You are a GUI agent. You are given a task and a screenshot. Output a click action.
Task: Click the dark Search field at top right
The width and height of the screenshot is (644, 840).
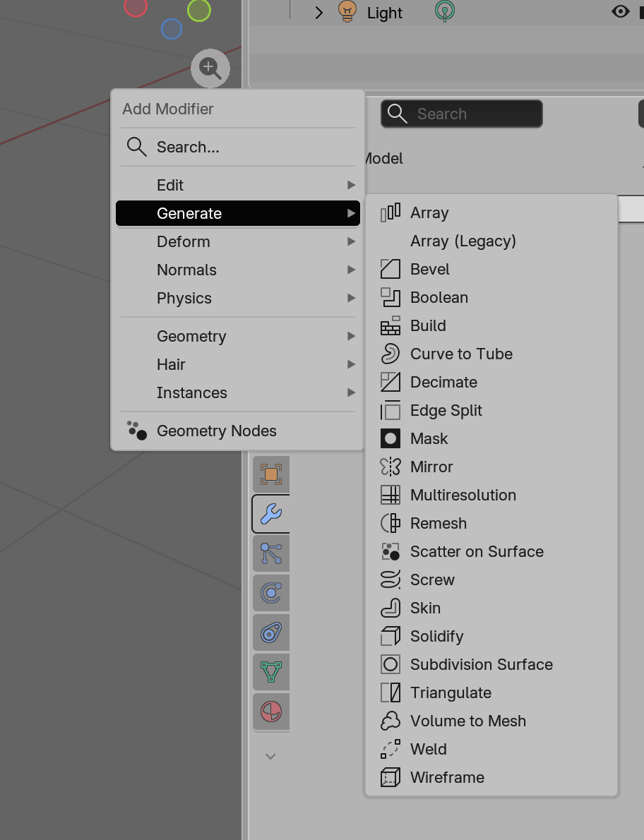tap(461, 114)
